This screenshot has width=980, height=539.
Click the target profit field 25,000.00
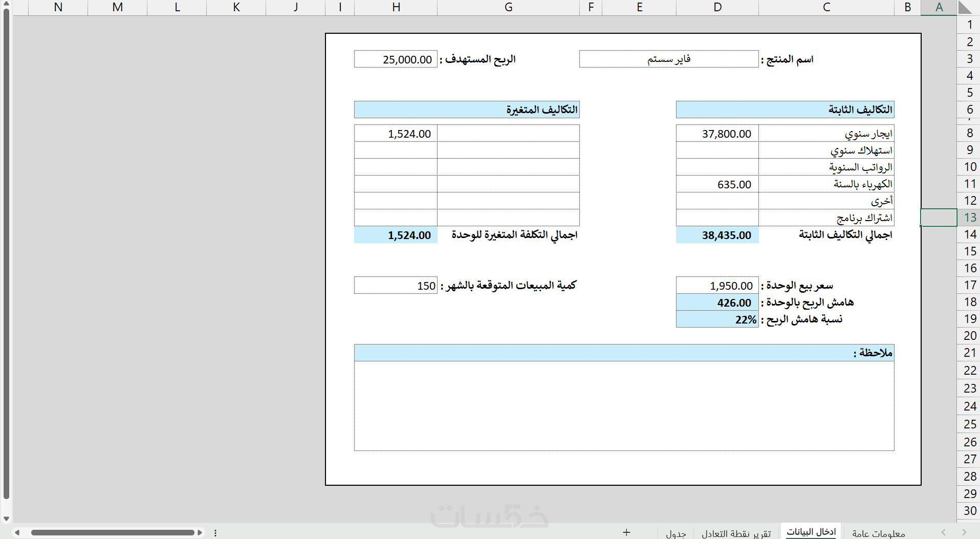click(x=396, y=59)
